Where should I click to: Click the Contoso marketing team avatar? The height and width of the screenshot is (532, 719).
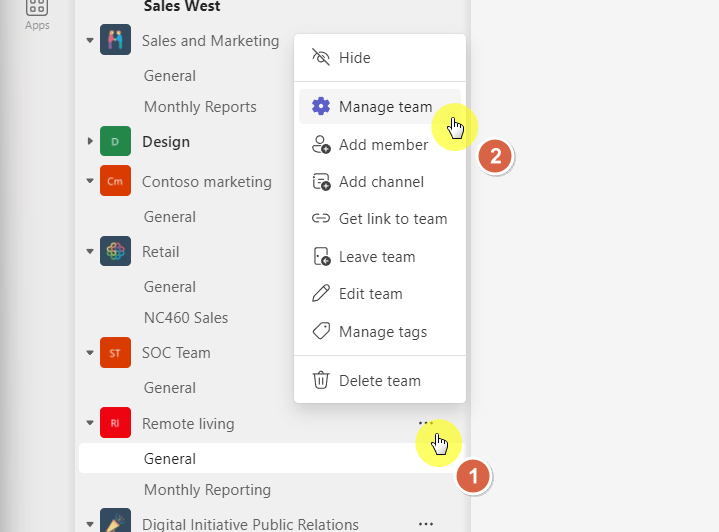click(115, 181)
